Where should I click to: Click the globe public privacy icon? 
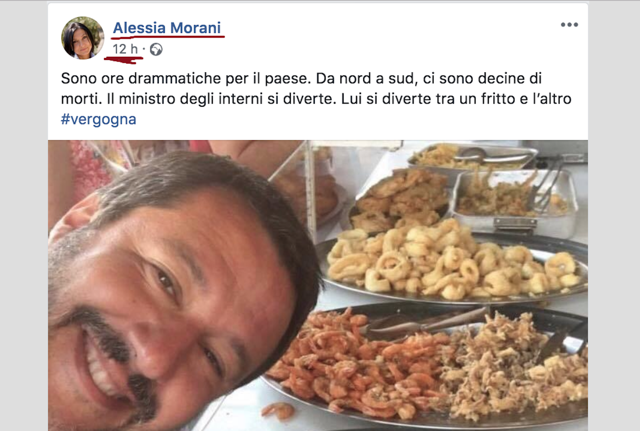point(156,50)
